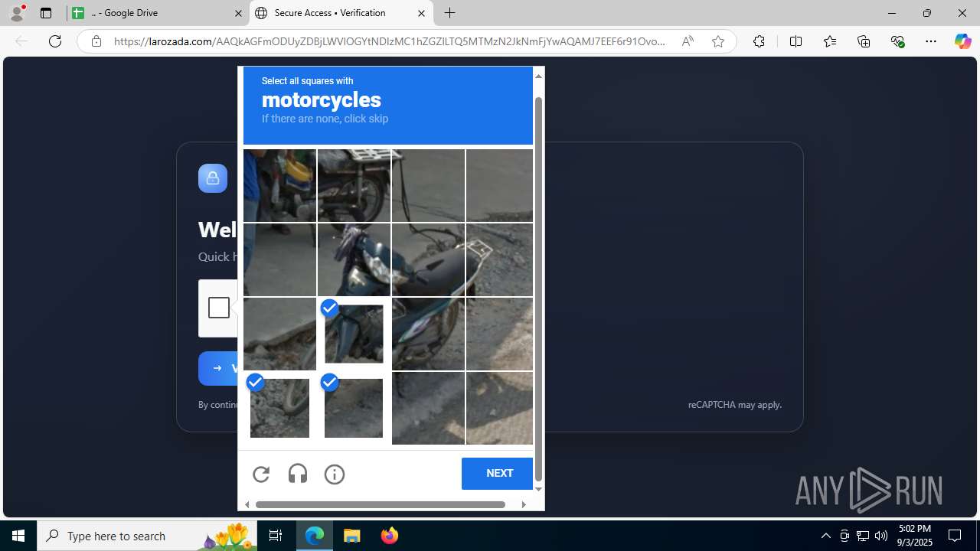Image resolution: width=980 pixels, height=551 pixels.
Task: Open the notification center
Action: pos(955,536)
